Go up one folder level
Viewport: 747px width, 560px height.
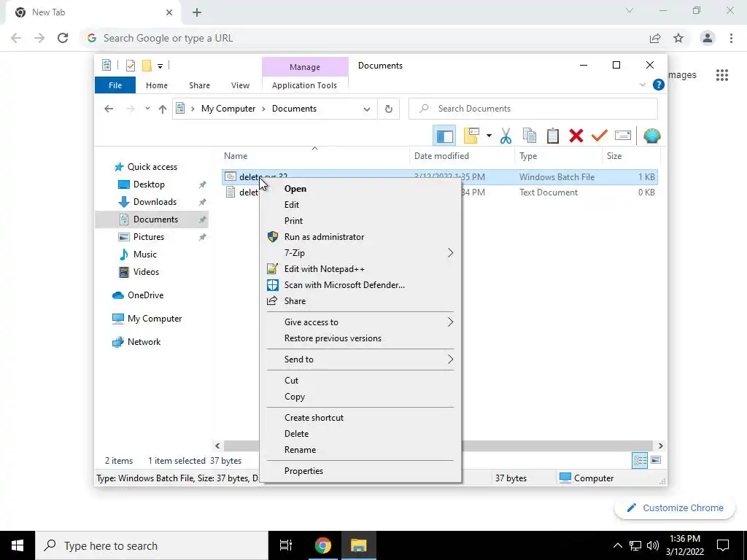(x=163, y=109)
